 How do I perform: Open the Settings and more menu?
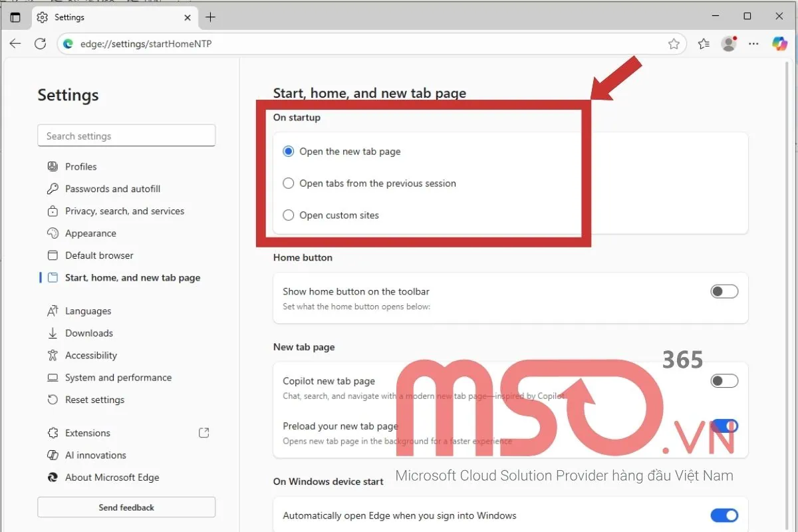[753, 43]
